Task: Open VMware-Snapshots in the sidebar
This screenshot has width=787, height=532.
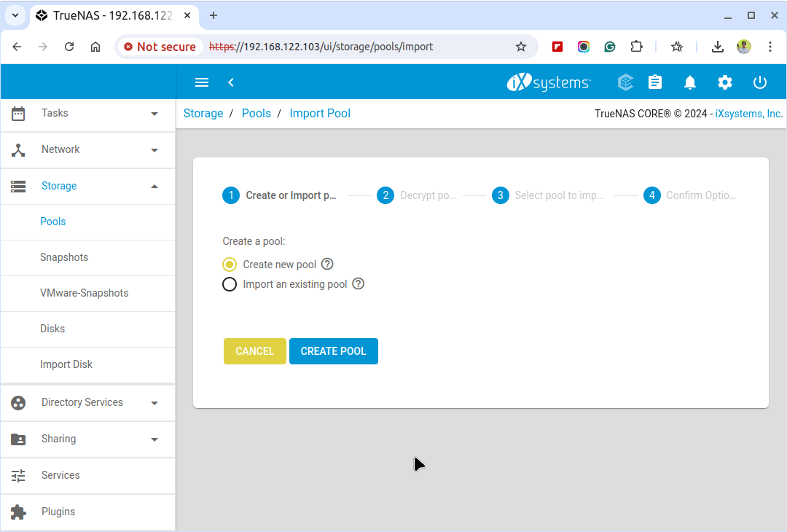Action: coord(88,293)
